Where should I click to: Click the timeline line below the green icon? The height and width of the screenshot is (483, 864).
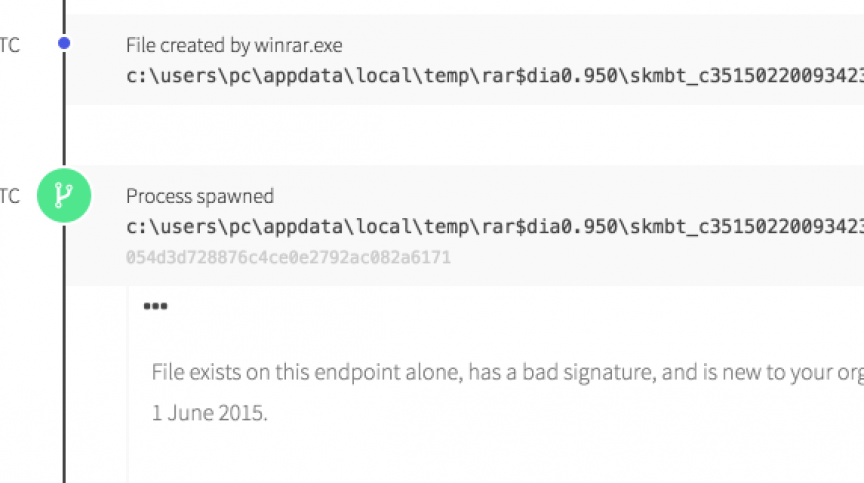coord(64,350)
